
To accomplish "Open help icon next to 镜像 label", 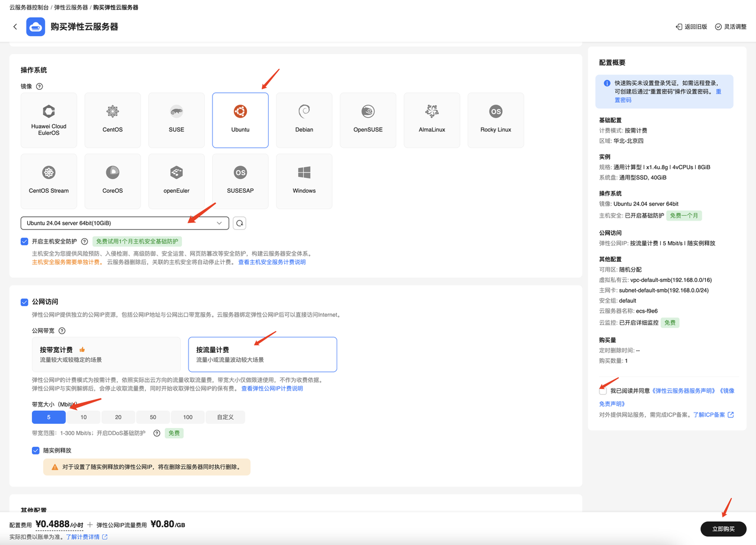I will [x=40, y=86].
